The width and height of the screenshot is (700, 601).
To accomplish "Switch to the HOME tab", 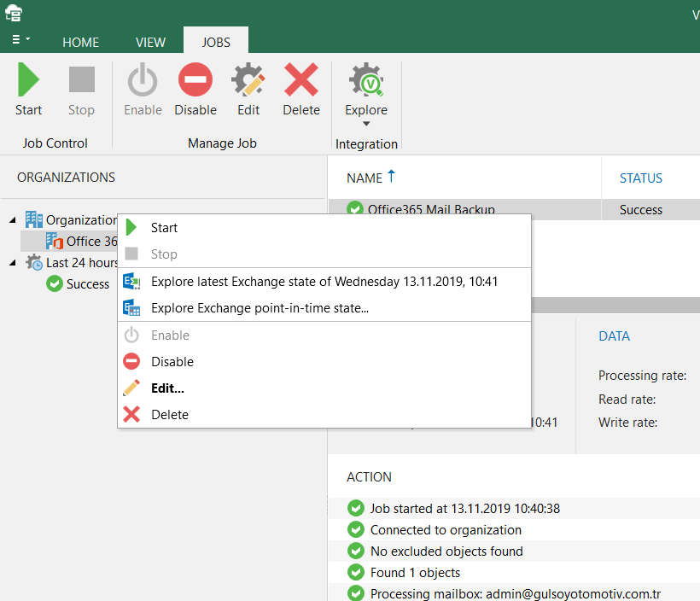I will 80,42.
